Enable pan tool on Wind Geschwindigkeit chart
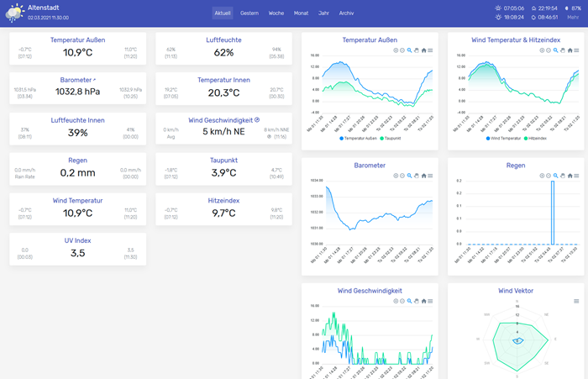Screen dimensions: 588x379 (x=417, y=301)
